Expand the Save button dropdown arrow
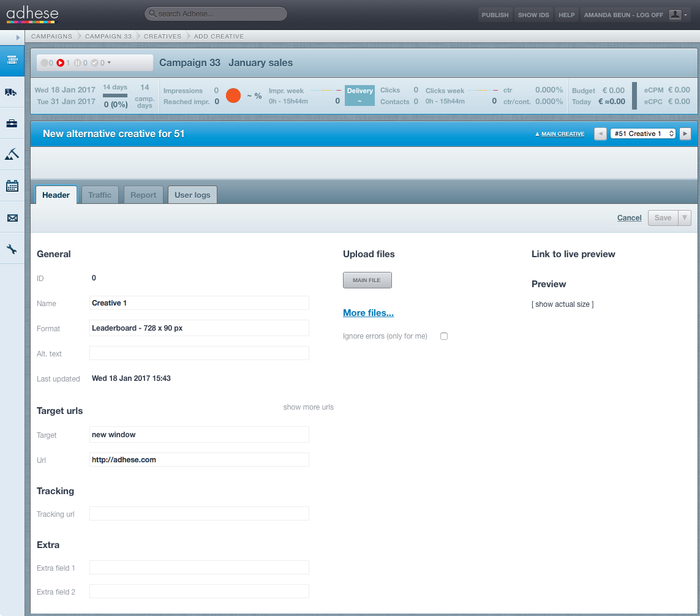 click(684, 218)
